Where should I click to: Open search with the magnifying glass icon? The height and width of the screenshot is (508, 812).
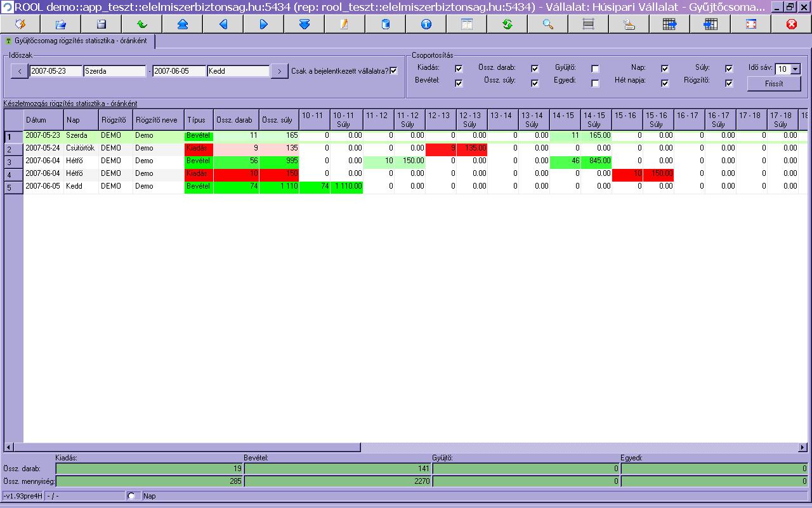547,24
